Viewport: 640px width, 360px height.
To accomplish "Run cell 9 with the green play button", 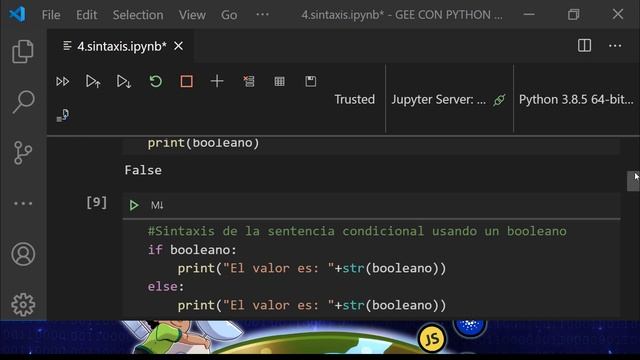I will point(134,205).
